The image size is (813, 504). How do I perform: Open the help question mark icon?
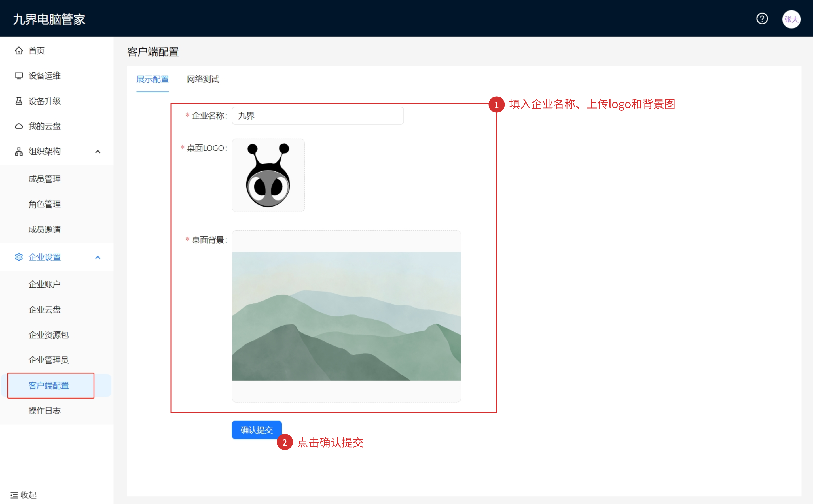(762, 19)
